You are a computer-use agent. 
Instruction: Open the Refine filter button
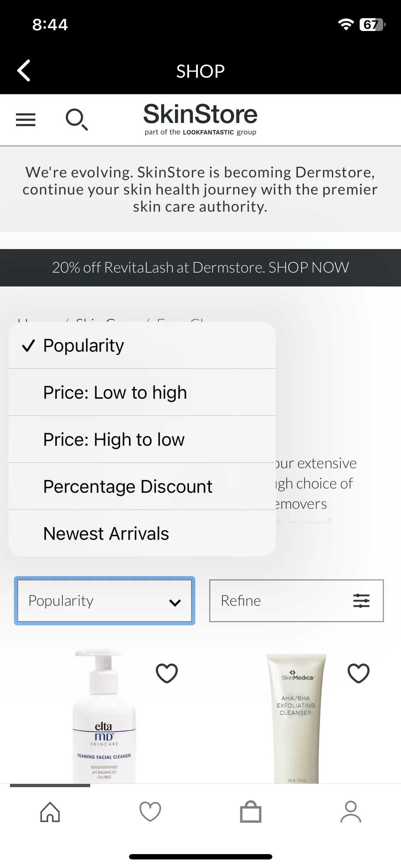coord(297,601)
